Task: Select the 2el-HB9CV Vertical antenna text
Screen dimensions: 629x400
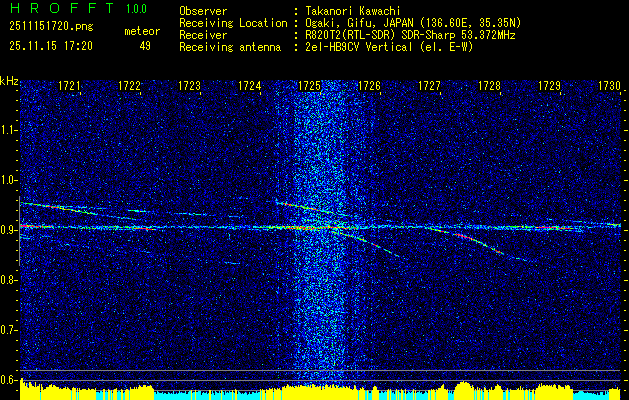Action: tap(389, 47)
